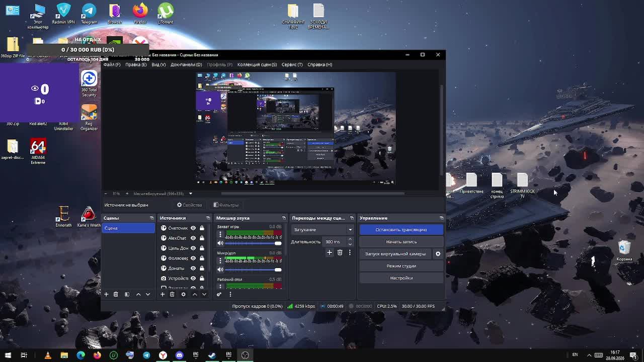
Task: Open the Коллекция сцен (S) menu
Action: coord(257,64)
